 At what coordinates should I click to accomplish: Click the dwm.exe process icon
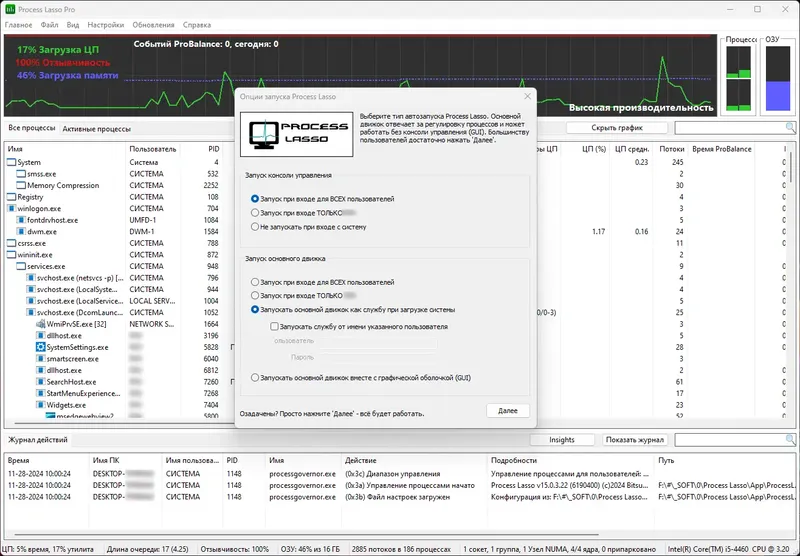[21, 232]
